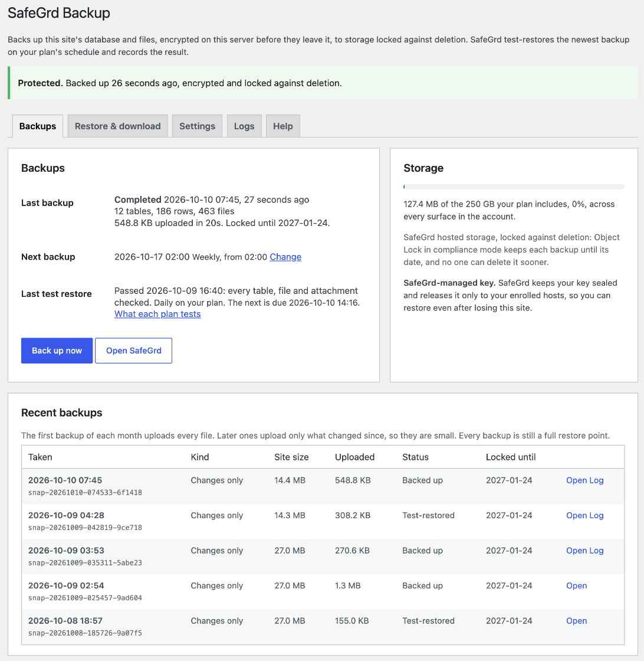Click the Recent backups heading
Screen dimensions: 644x661
tap(61, 413)
